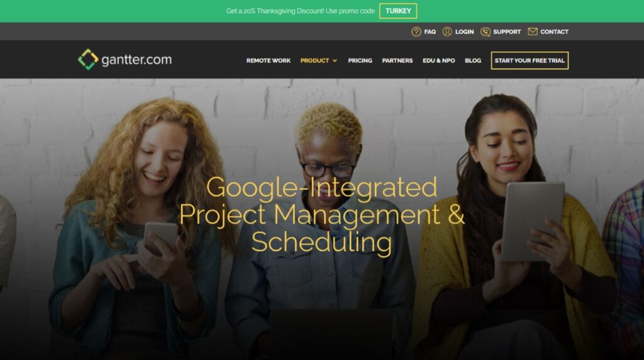Expand the Product menu chevron
Image resolution: width=644 pixels, height=360 pixels.
tap(335, 61)
